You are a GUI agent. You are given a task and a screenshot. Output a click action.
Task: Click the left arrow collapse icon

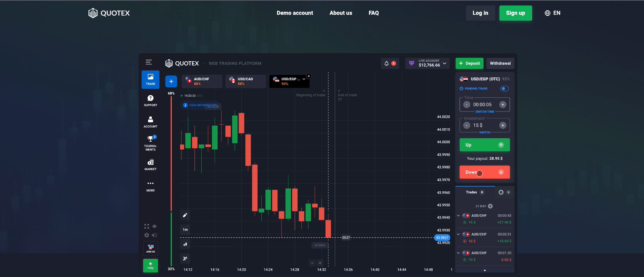tap(155, 226)
